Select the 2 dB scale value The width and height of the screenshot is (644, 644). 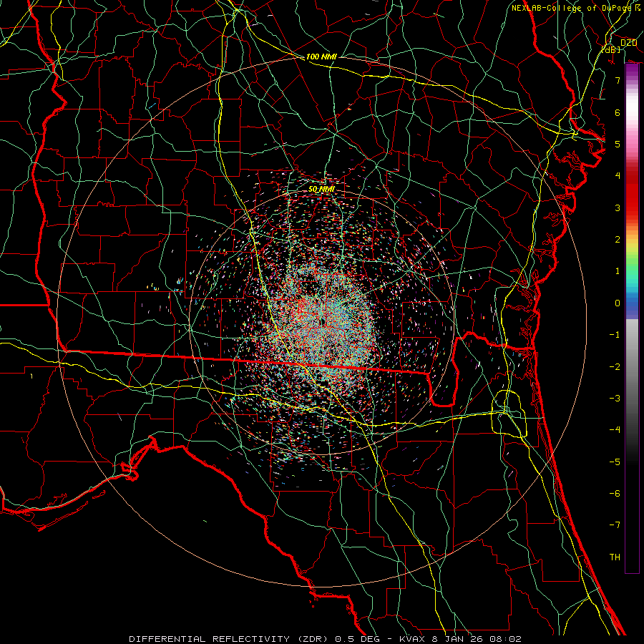(618, 240)
